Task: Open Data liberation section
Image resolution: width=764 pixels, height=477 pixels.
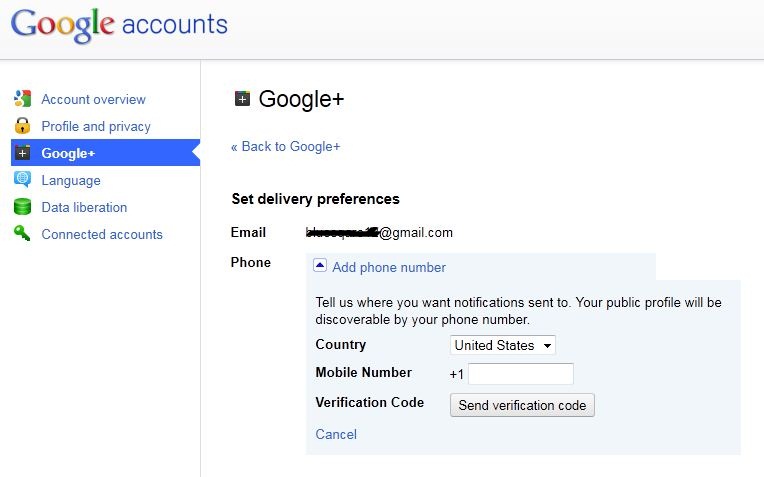Action: tap(84, 207)
